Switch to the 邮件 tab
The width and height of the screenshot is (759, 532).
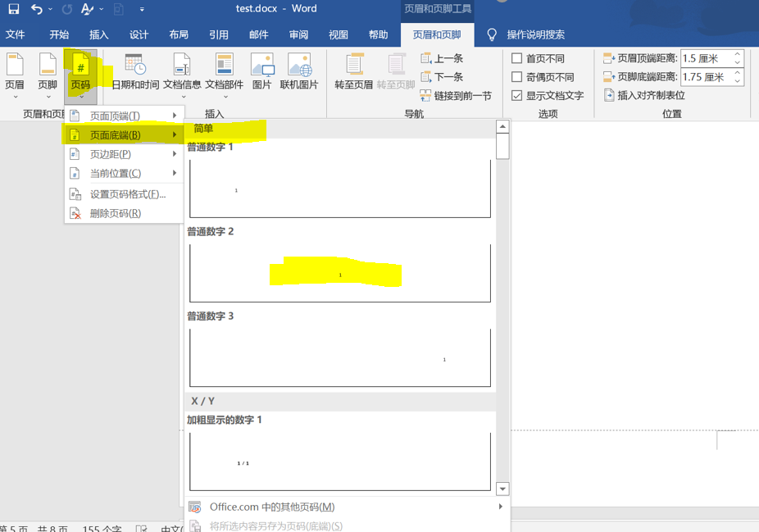[258, 34]
